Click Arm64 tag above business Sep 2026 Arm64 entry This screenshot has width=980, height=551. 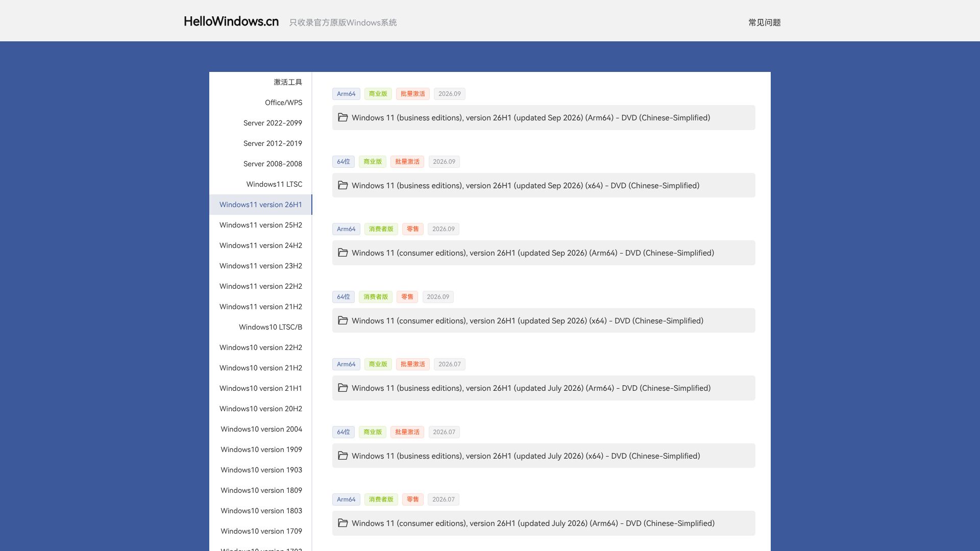346,94
